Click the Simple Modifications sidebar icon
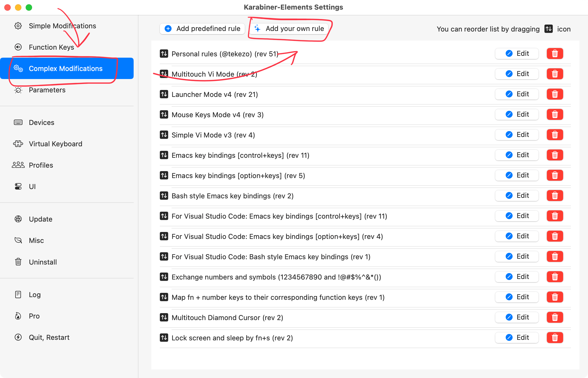 point(18,26)
